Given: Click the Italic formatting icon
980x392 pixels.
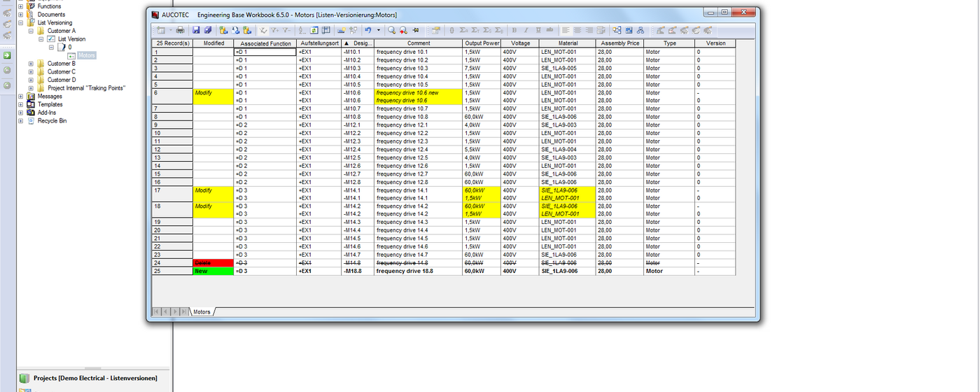Looking at the screenshot, I should [526, 30].
